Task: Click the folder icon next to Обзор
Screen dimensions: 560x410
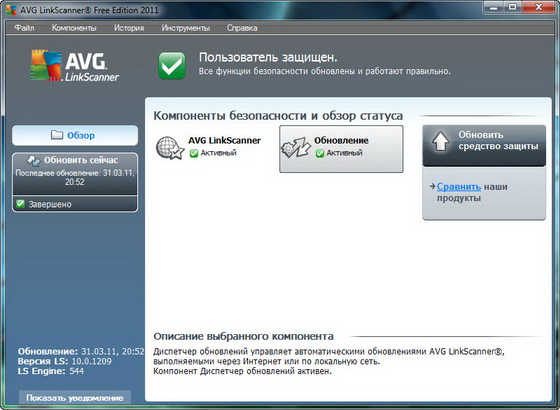Action: point(57,135)
